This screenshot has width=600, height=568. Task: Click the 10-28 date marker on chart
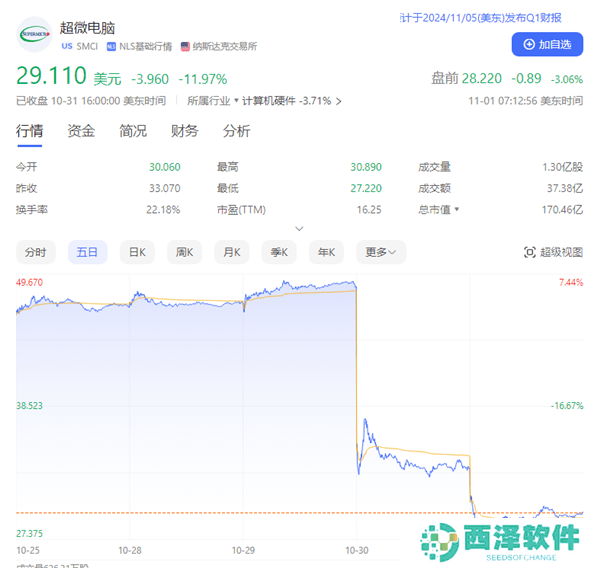coord(130,550)
